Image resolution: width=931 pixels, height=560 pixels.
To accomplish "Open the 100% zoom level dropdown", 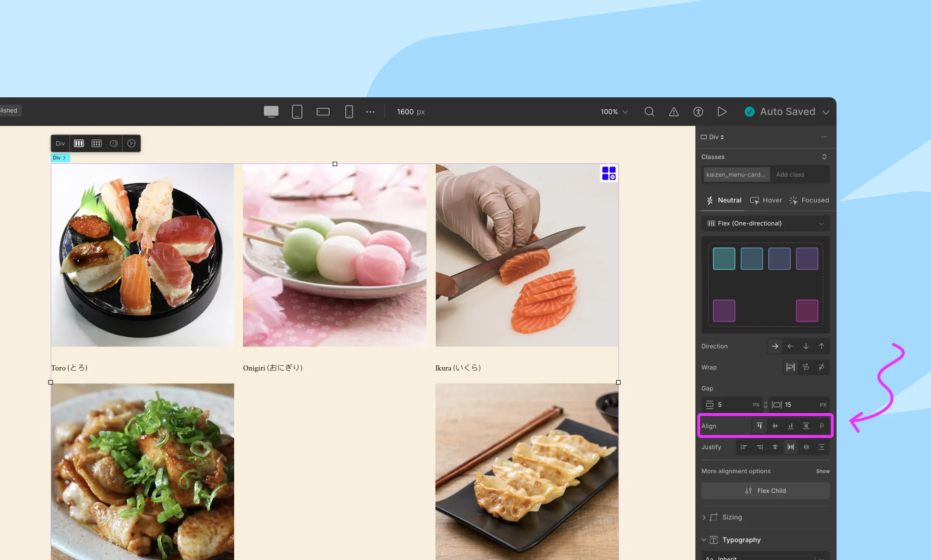I will pos(614,112).
